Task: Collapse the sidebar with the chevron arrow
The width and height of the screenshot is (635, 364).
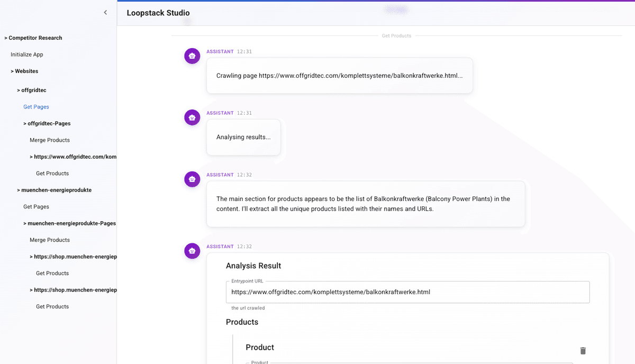Action: click(x=105, y=13)
